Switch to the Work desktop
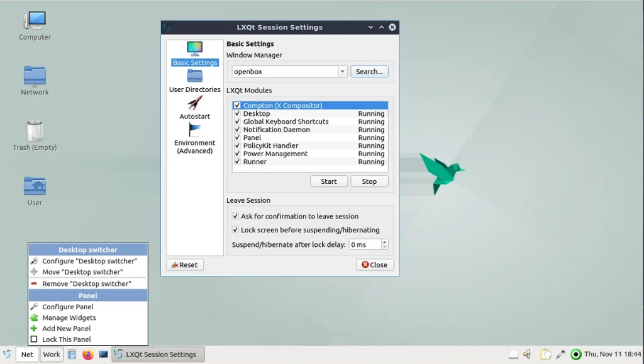 [x=52, y=354]
